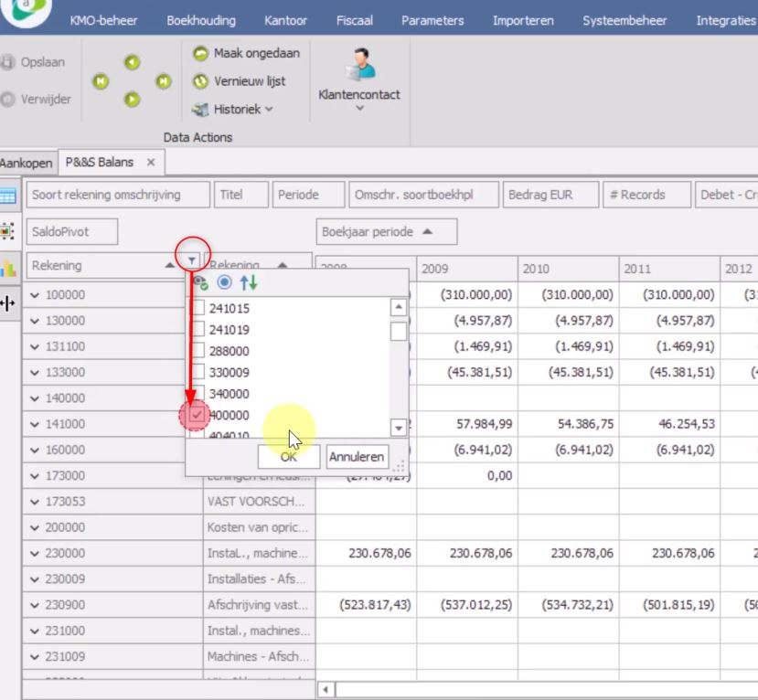Go to the next record with the right arrow

pyautogui.click(x=132, y=100)
